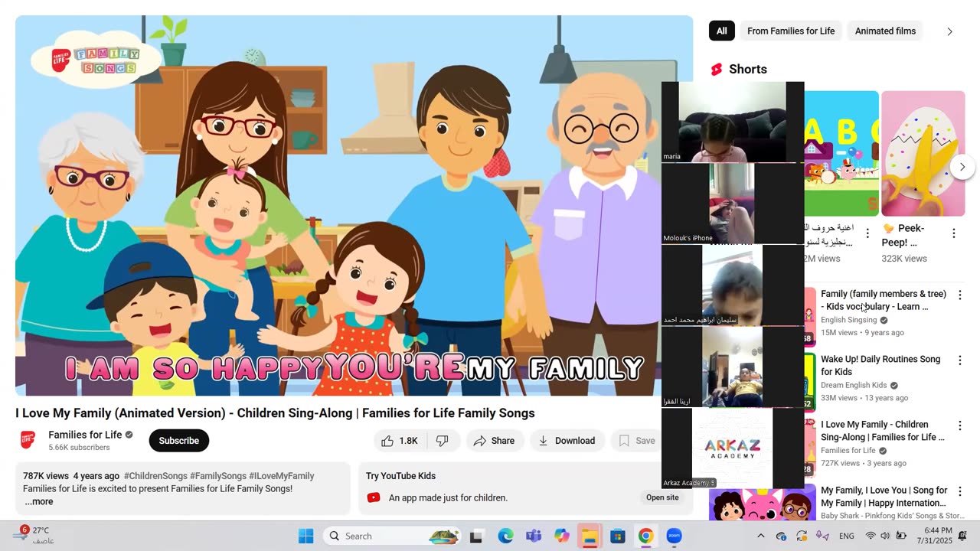The height and width of the screenshot is (551, 980).
Task: Open Microsoft Store from taskbar
Action: click(618, 536)
